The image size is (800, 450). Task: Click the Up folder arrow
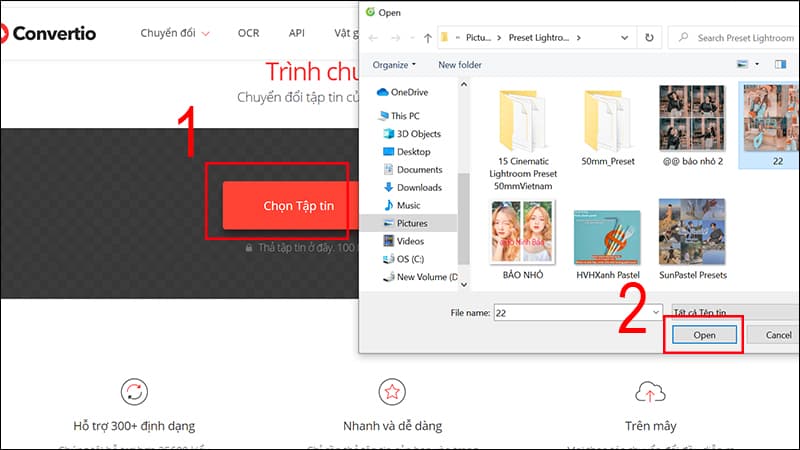pos(428,38)
